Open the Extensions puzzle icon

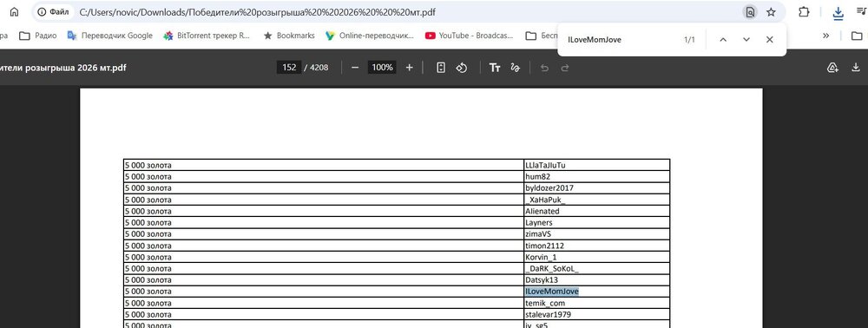click(x=804, y=11)
